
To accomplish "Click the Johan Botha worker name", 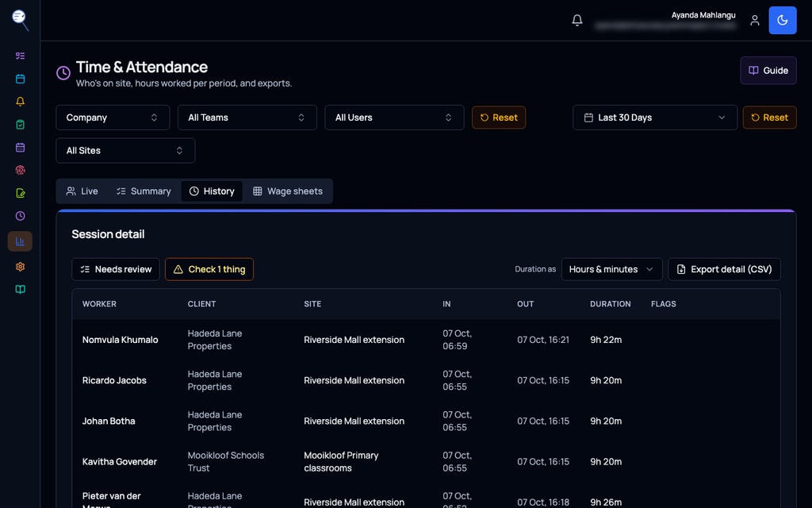I will [109, 421].
